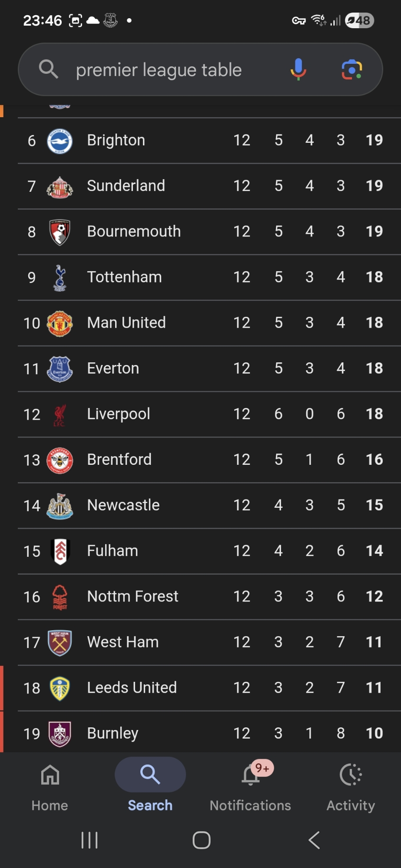
Task: Tap the Leeds United club crest
Action: tap(60, 688)
